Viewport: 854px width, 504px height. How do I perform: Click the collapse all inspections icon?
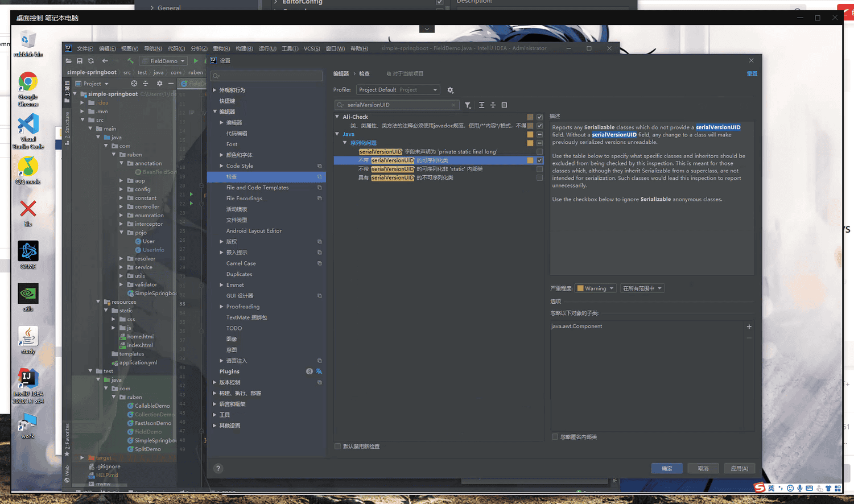click(x=493, y=105)
